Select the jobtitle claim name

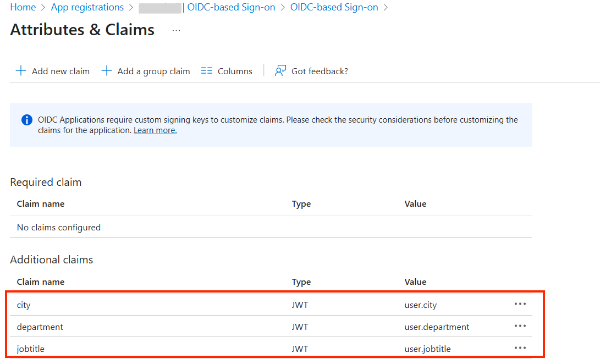click(x=31, y=349)
